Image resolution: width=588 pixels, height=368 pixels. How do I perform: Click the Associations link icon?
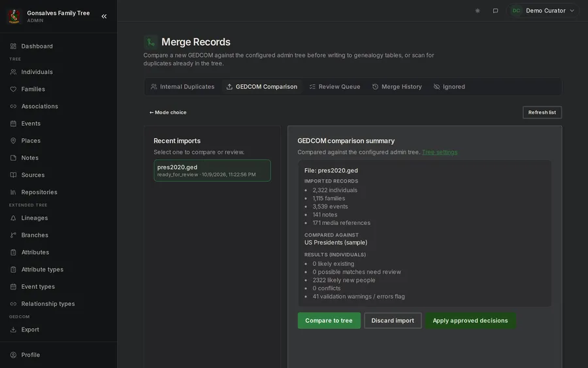tap(13, 106)
